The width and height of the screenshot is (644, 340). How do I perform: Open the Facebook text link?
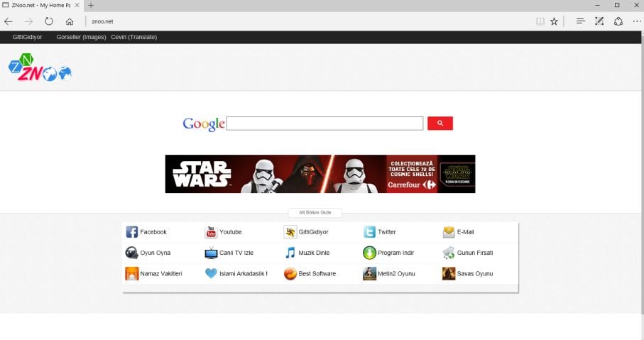tap(153, 232)
